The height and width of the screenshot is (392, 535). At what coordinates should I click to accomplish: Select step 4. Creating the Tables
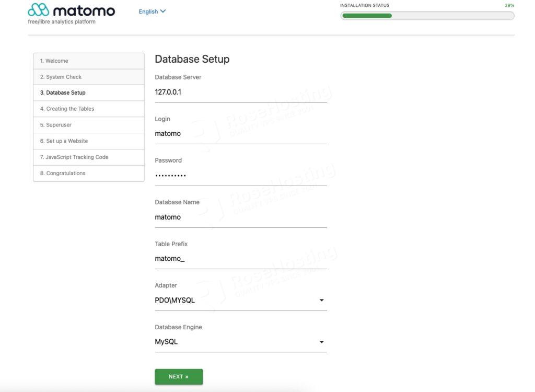pyautogui.click(x=89, y=109)
